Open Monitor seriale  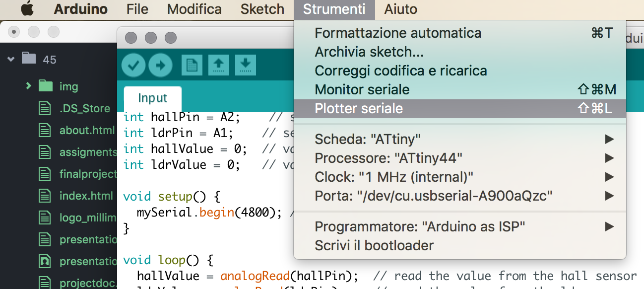pos(460,90)
